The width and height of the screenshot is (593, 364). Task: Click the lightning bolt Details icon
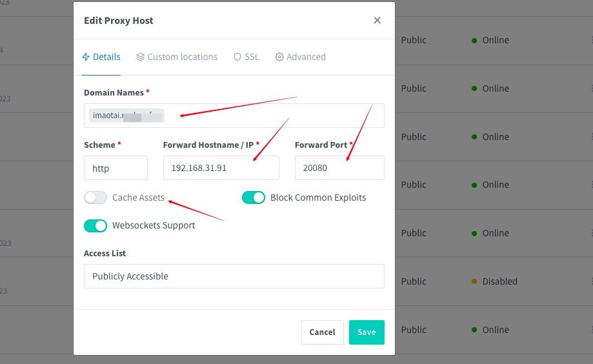point(86,57)
